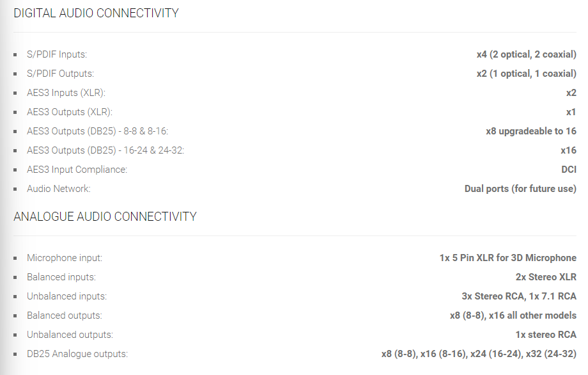This screenshot has width=588, height=375.
Task: Click the DB25 Analogue outputs label
Action: [x=77, y=354]
